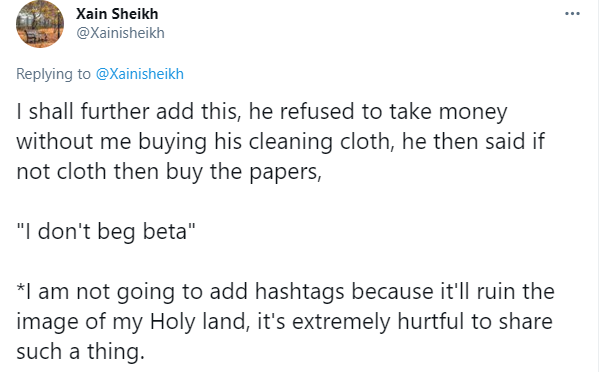Click the line starting "image of my Holy land"

[x=284, y=321]
